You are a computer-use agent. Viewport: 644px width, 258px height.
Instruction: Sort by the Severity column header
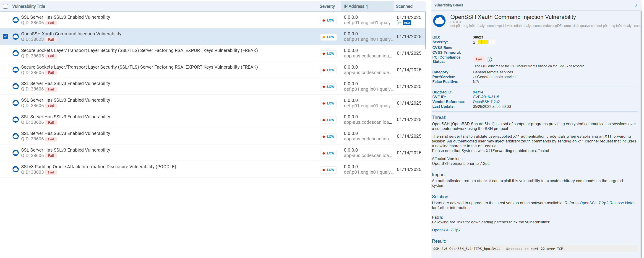327,6
